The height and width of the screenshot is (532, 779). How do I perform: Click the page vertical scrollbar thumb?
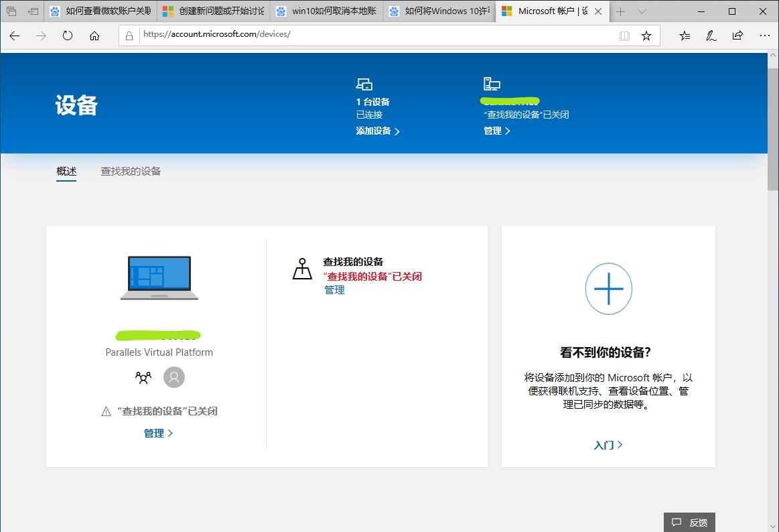pos(773,129)
